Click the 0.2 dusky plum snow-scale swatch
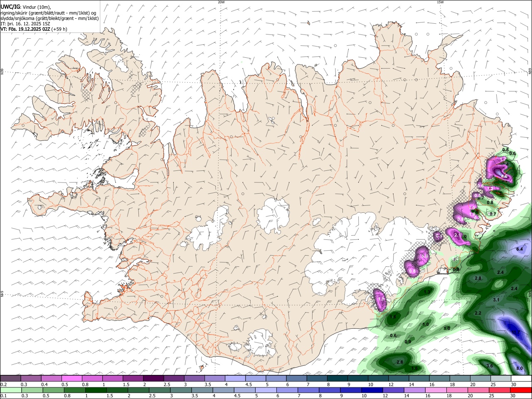The image size is (532, 399). point(10,378)
